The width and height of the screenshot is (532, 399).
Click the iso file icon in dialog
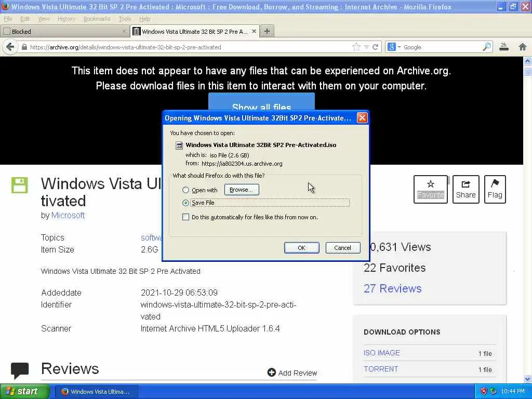pyautogui.click(x=179, y=145)
